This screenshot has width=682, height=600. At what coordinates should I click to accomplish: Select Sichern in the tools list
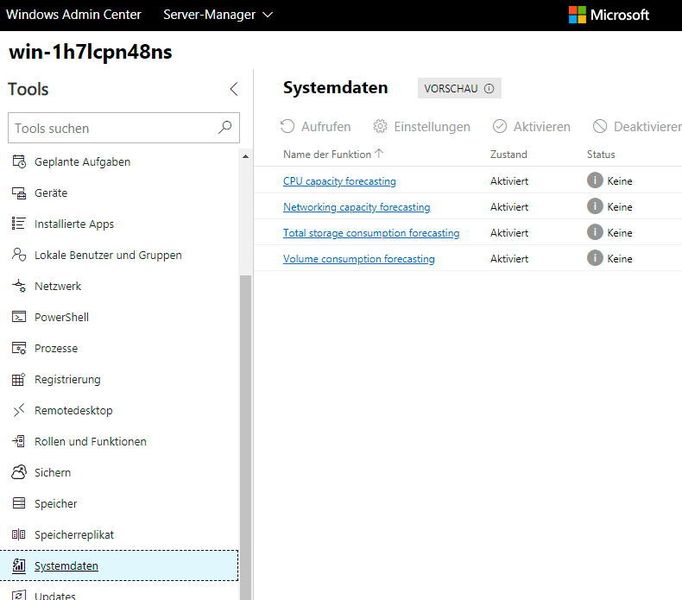click(53, 473)
